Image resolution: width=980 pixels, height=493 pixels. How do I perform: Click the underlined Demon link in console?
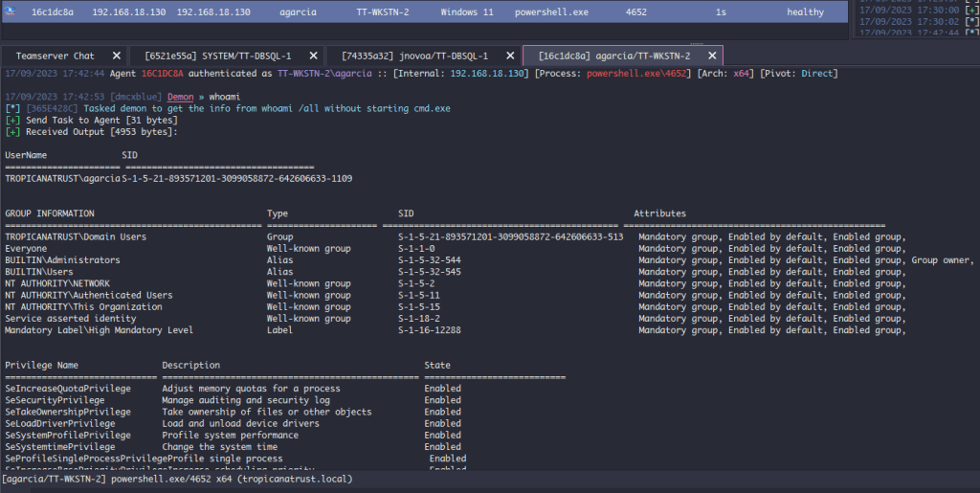[x=180, y=98]
